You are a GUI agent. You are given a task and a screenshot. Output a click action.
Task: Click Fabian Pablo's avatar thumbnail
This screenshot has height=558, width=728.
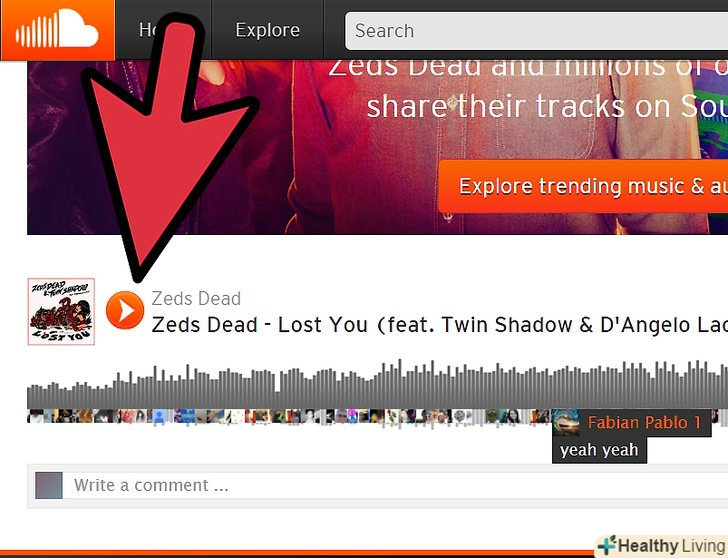pyautogui.click(x=566, y=422)
